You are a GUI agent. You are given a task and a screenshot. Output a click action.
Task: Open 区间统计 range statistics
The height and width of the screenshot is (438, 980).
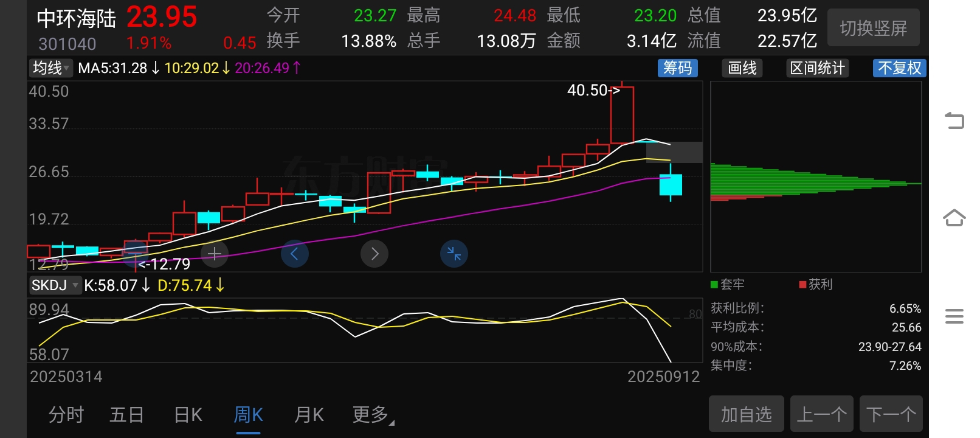[817, 68]
